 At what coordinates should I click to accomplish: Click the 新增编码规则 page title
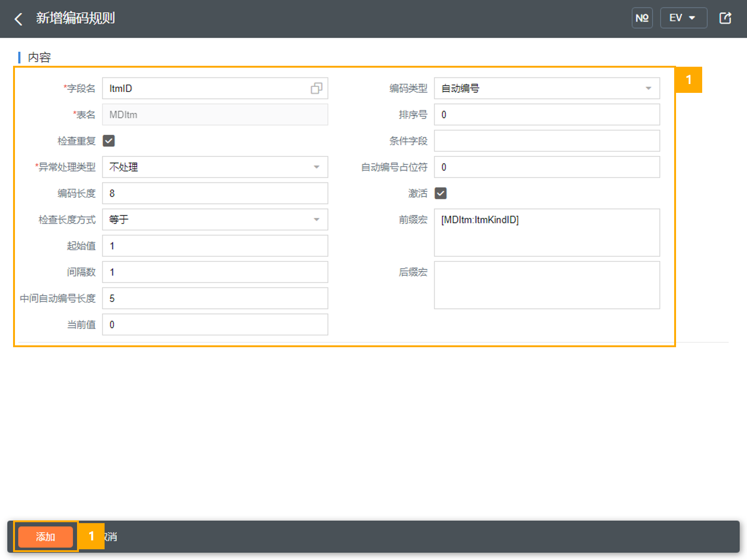(75, 18)
